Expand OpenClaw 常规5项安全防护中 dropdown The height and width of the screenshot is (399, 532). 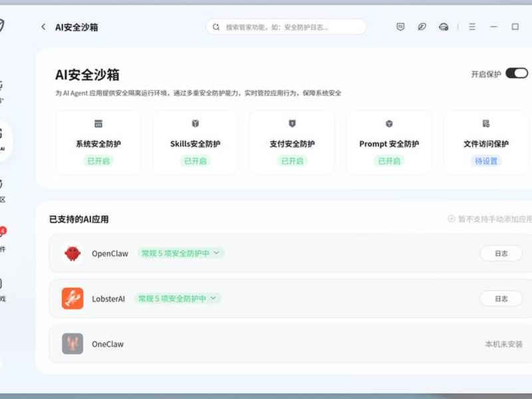click(x=181, y=253)
